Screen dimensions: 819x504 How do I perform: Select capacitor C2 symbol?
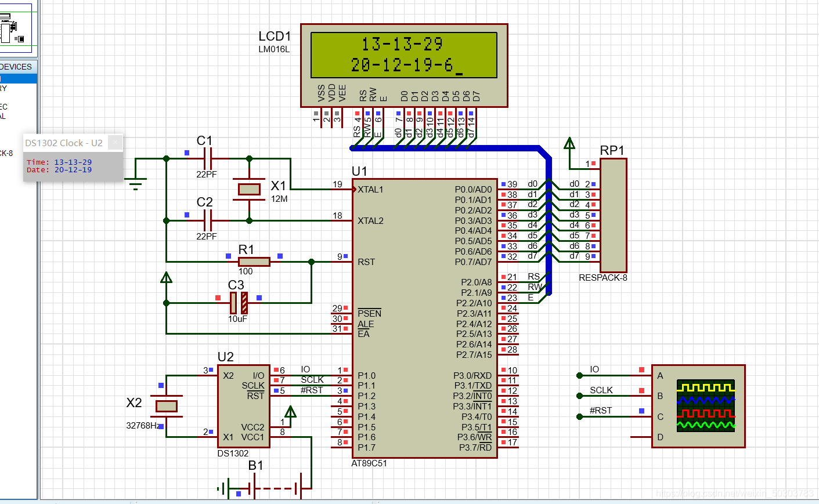pyautogui.click(x=208, y=220)
